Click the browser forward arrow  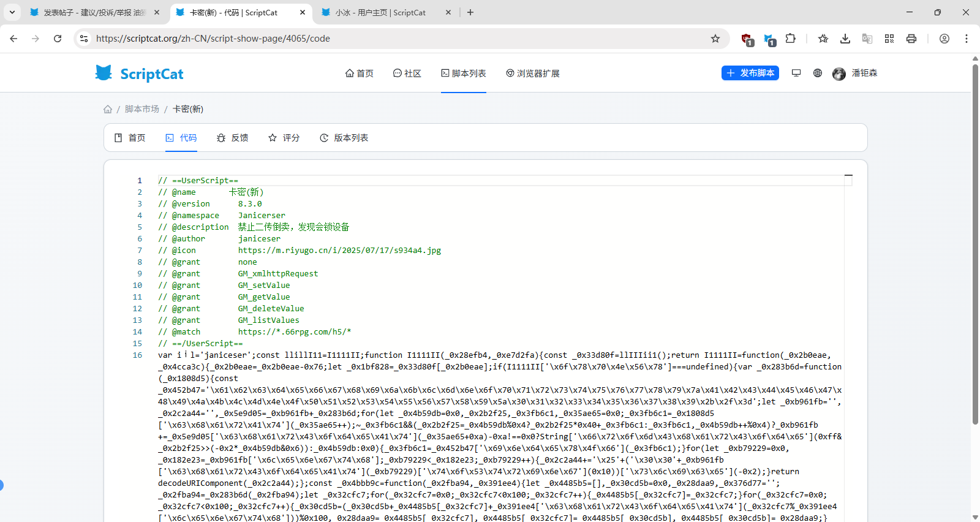[x=36, y=39]
